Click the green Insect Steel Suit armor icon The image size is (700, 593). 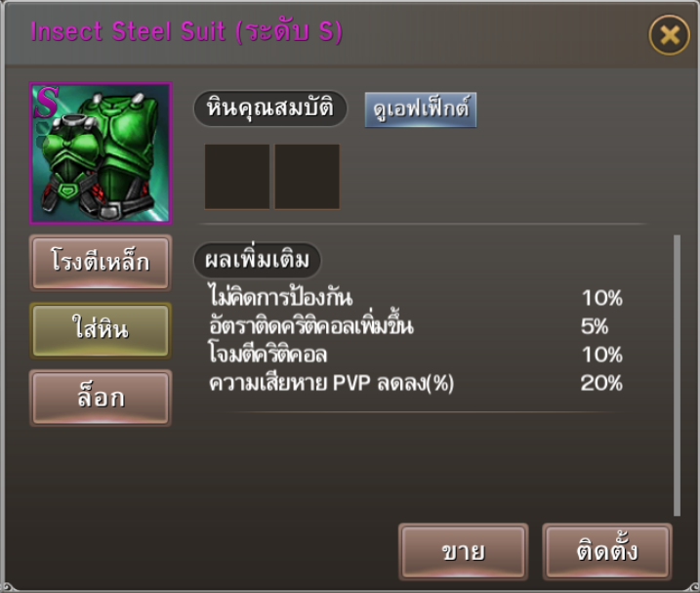[101, 153]
